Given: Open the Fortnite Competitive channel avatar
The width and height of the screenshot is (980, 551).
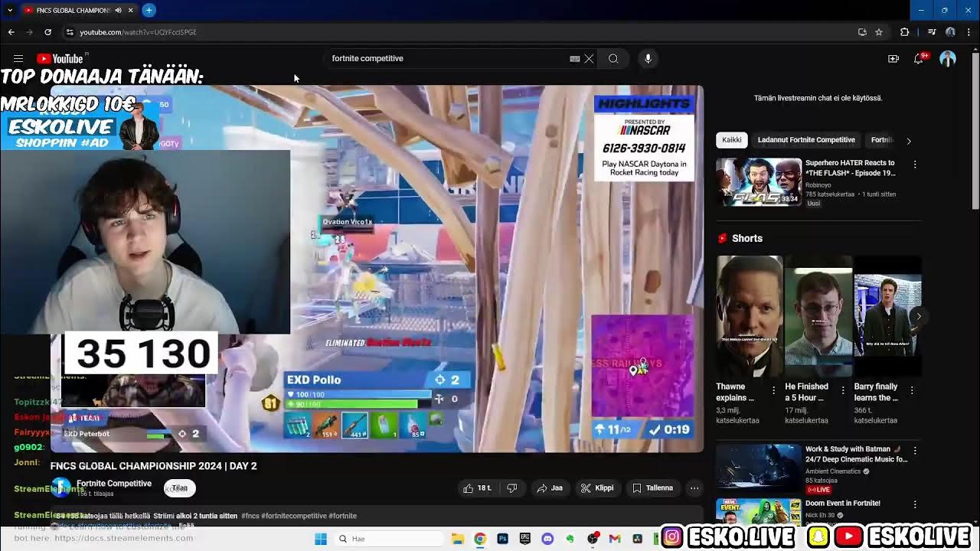Looking at the screenshot, I should 60,487.
